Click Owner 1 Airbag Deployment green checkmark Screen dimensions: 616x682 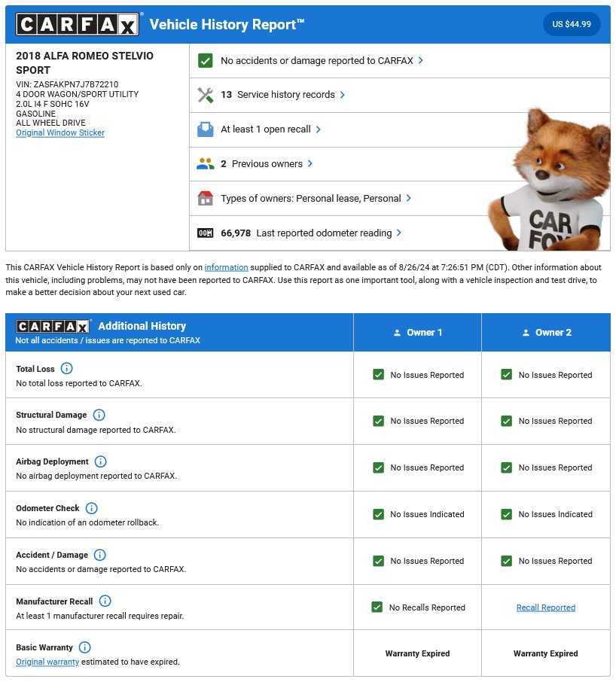379,467
